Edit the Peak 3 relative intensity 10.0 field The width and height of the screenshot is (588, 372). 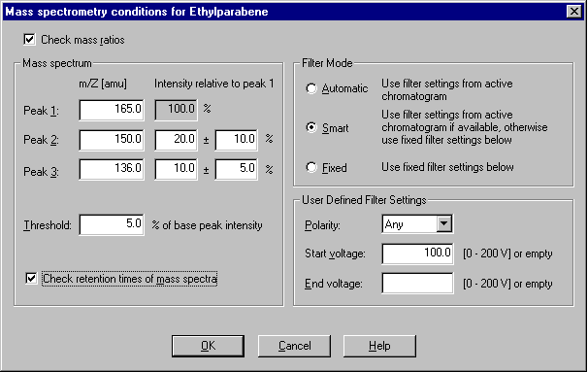coord(176,169)
